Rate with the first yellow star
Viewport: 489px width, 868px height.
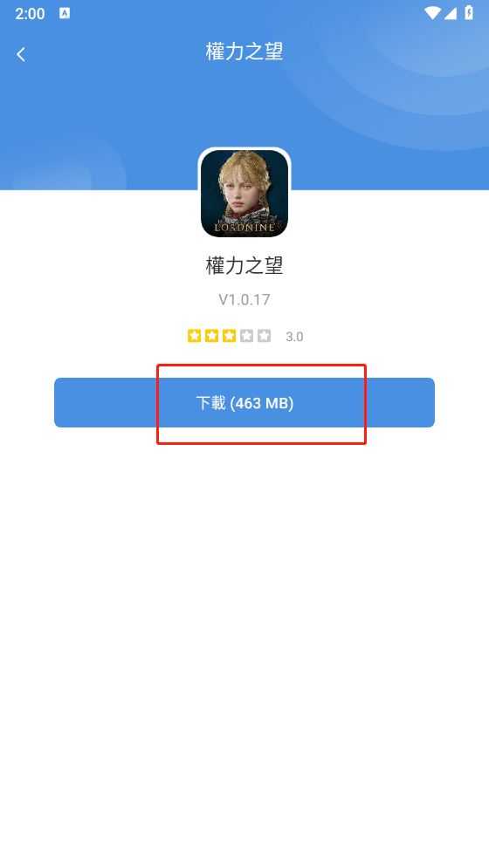[x=194, y=336]
